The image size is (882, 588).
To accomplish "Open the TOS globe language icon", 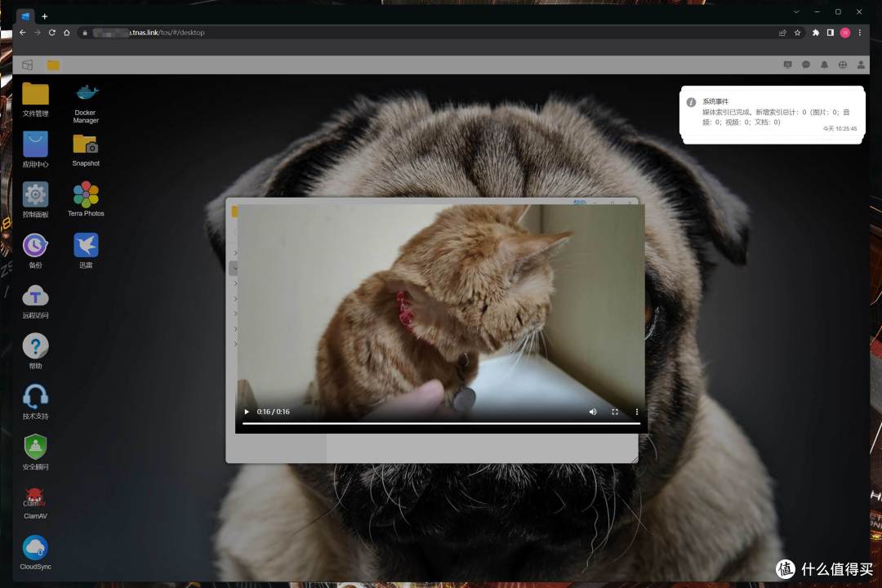I will coord(842,65).
